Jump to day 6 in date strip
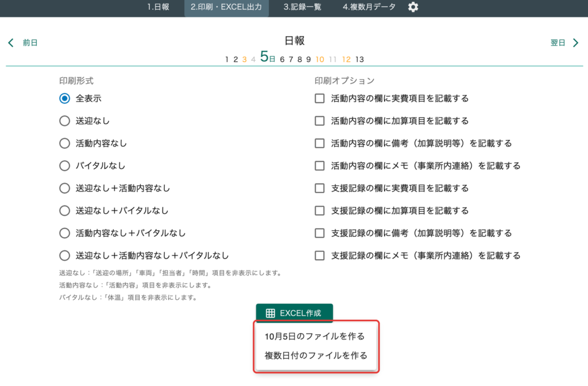This screenshot has width=588, height=386. (x=282, y=59)
